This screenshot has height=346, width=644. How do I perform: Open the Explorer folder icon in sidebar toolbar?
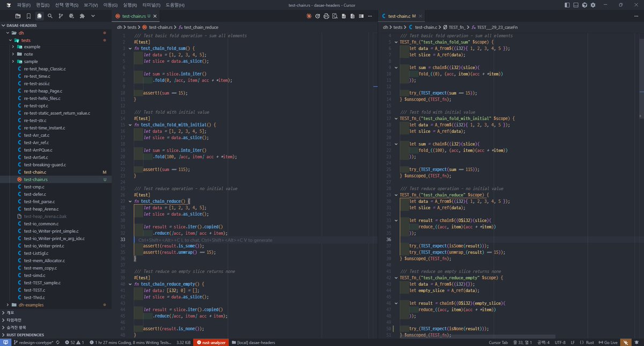pos(18,16)
